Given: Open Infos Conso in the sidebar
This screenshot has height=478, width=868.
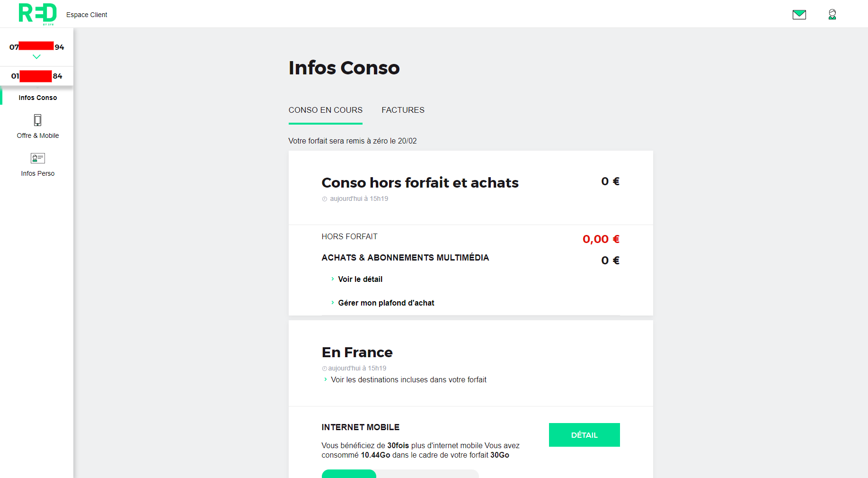Looking at the screenshot, I should (x=38, y=98).
